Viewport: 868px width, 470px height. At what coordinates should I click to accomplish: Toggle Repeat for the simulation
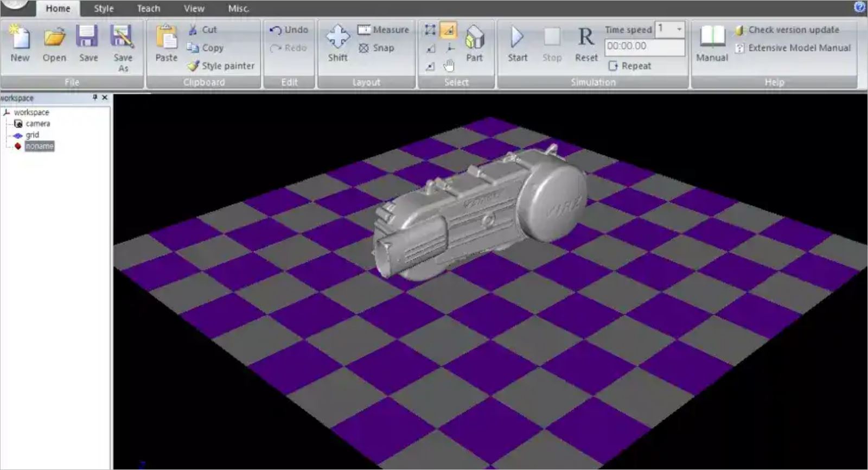click(x=630, y=66)
